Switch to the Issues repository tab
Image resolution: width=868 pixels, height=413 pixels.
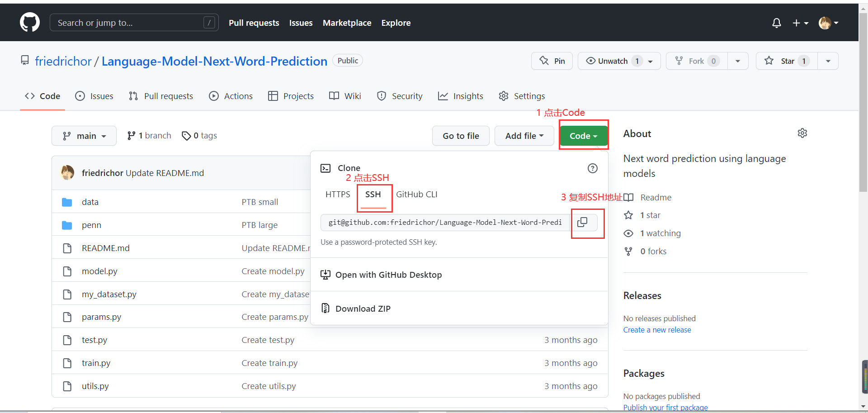94,96
